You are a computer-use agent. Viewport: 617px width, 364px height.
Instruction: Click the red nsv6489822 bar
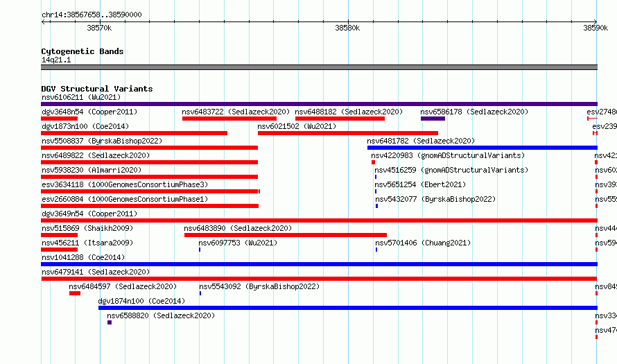[x=150, y=162]
